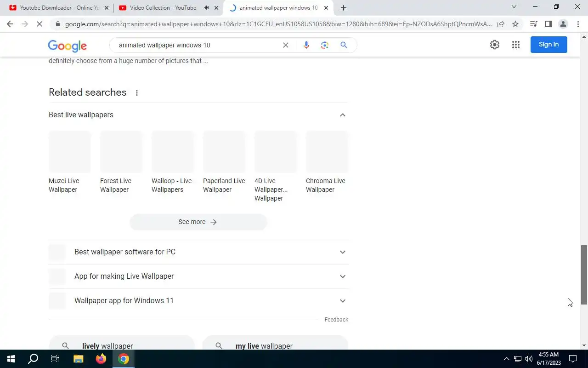
Task: Open Muzei Live Wallpaper thumbnail
Action: click(x=70, y=152)
